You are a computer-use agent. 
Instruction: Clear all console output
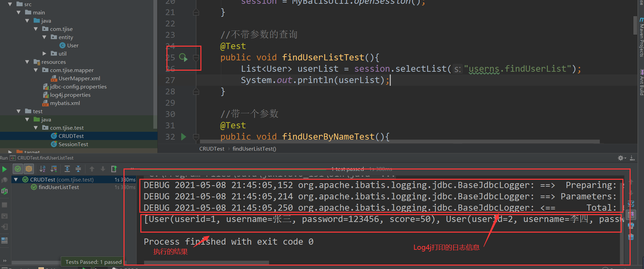point(631,237)
